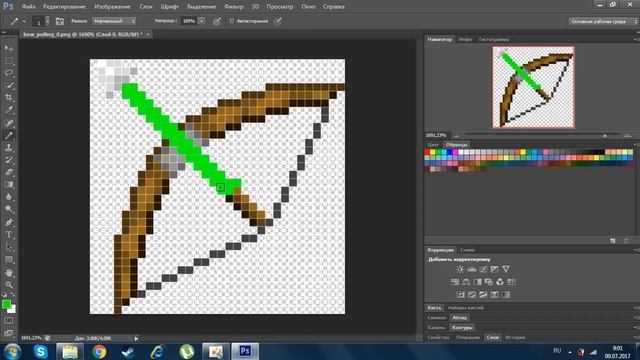
Task: Move the Navigator zoom slider handle
Action: click(605, 136)
